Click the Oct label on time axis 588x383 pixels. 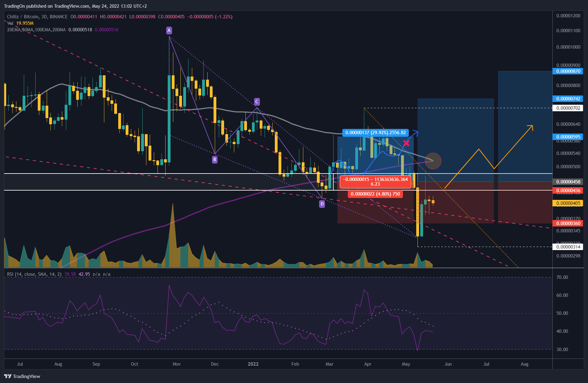[135, 364]
